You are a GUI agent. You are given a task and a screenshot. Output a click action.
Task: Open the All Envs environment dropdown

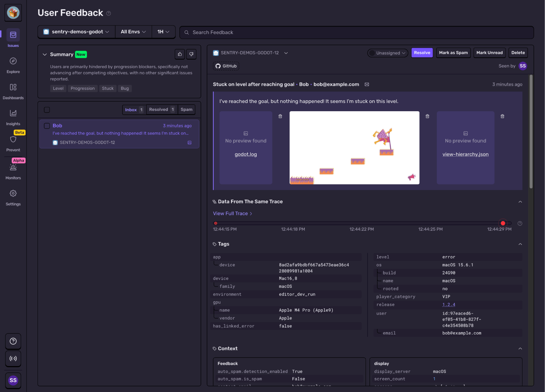133,32
